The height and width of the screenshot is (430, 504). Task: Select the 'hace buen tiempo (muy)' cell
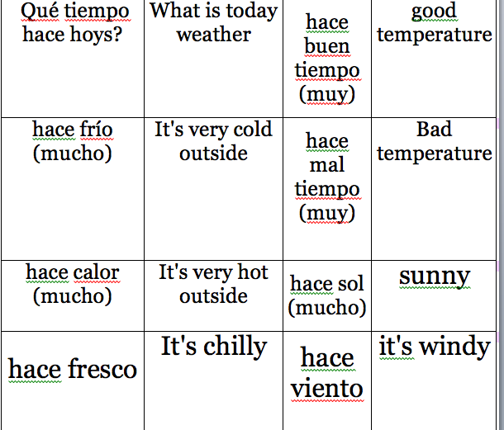(327, 58)
